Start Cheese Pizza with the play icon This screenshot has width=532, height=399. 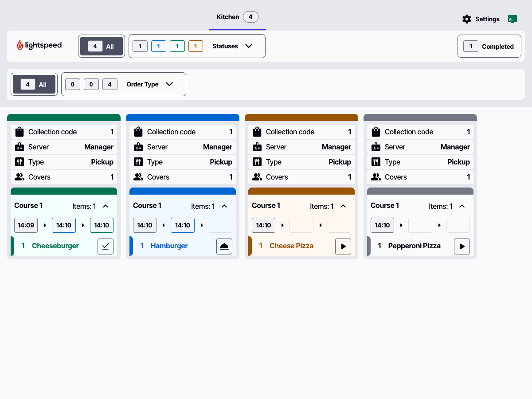pos(343,246)
